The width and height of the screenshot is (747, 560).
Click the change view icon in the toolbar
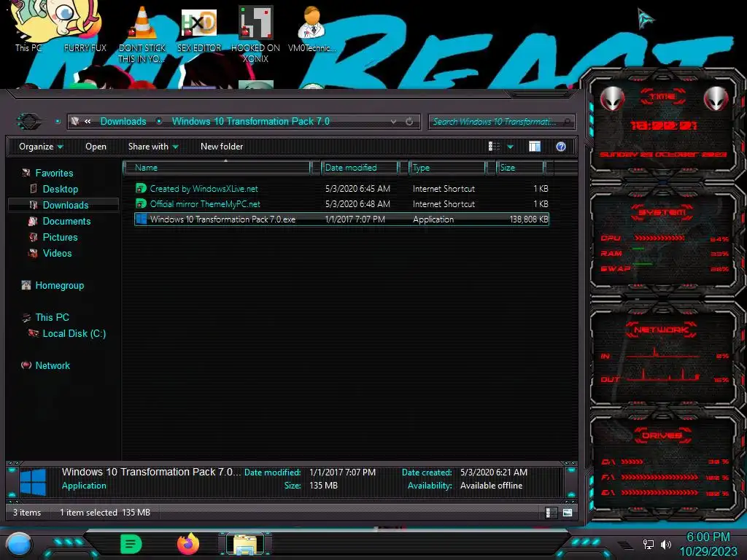coord(494,147)
